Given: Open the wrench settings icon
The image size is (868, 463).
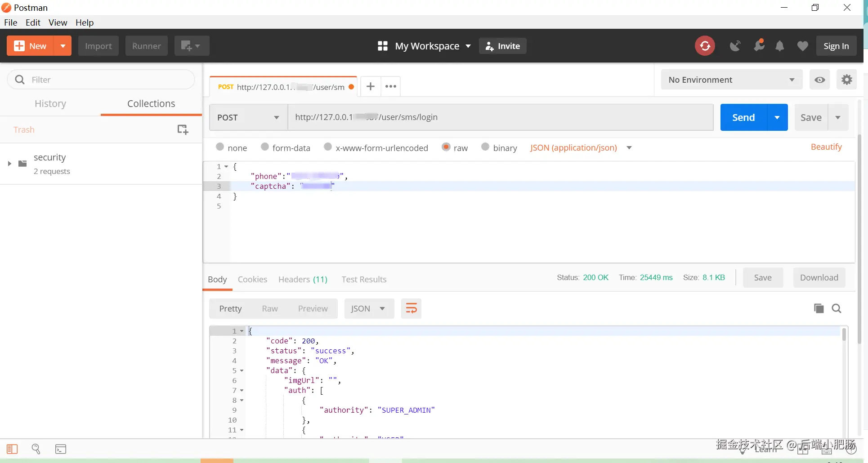Looking at the screenshot, I should click(x=759, y=45).
